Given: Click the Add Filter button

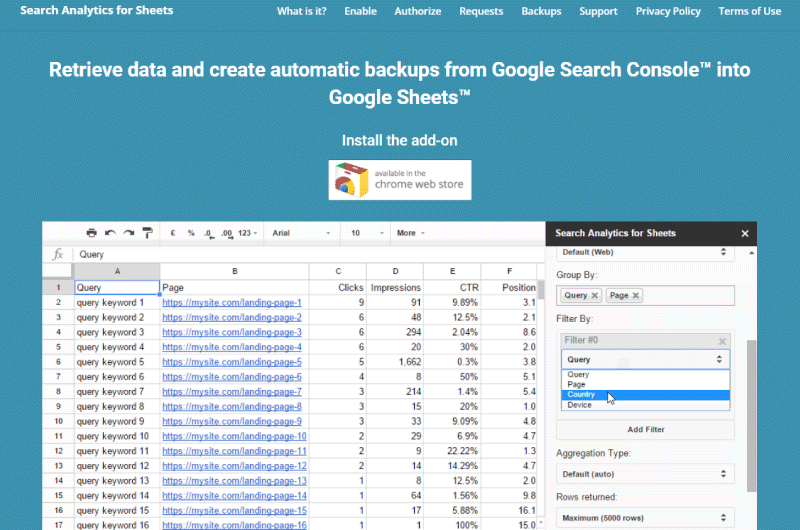Looking at the screenshot, I should [x=645, y=430].
